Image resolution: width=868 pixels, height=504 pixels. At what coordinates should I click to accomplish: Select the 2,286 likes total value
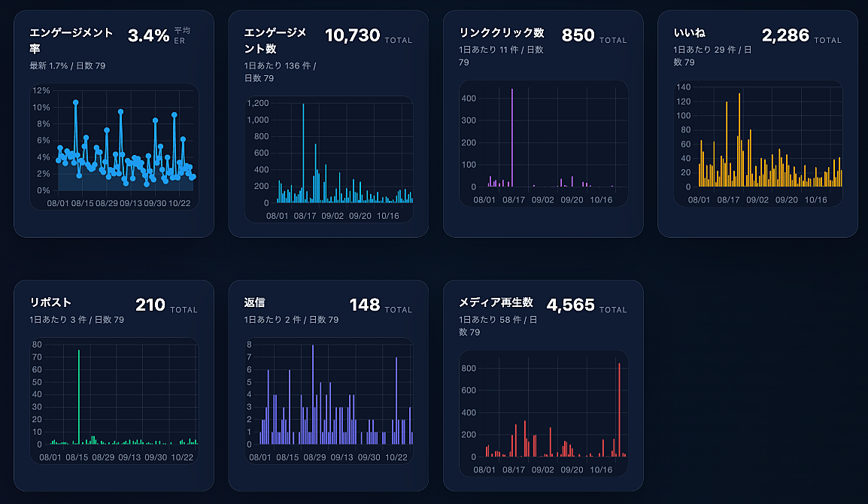pyautogui.click(x=785, y=35)
